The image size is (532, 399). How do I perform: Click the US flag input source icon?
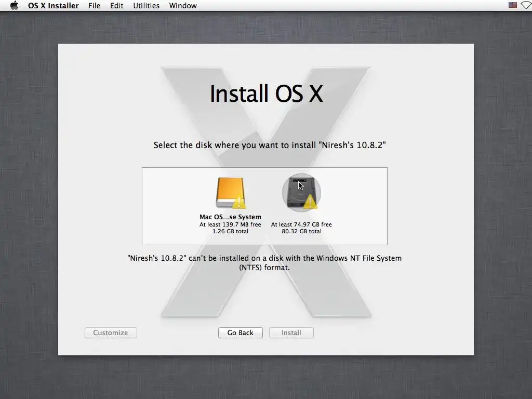513,5
